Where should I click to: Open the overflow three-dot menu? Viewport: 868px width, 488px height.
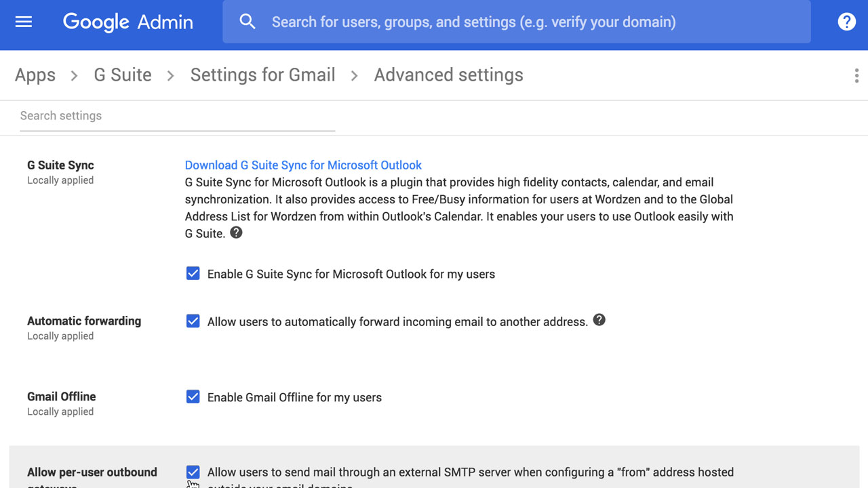(856, 75)
